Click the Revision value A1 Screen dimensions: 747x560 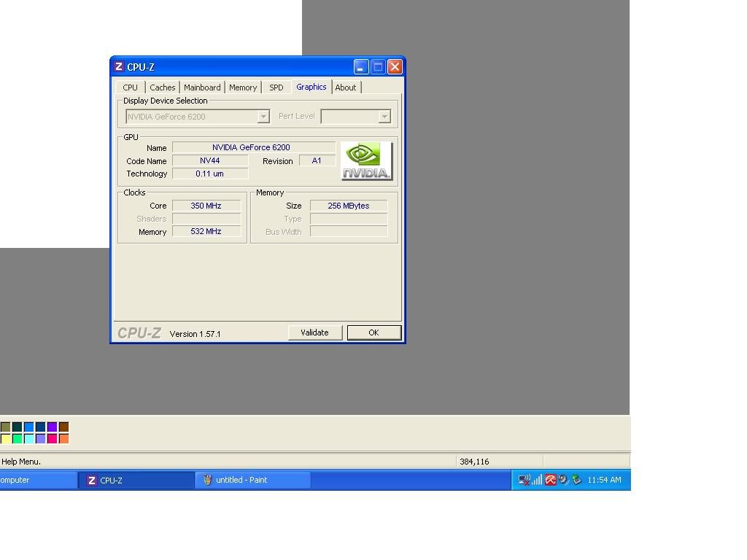(x=317, y=161)
